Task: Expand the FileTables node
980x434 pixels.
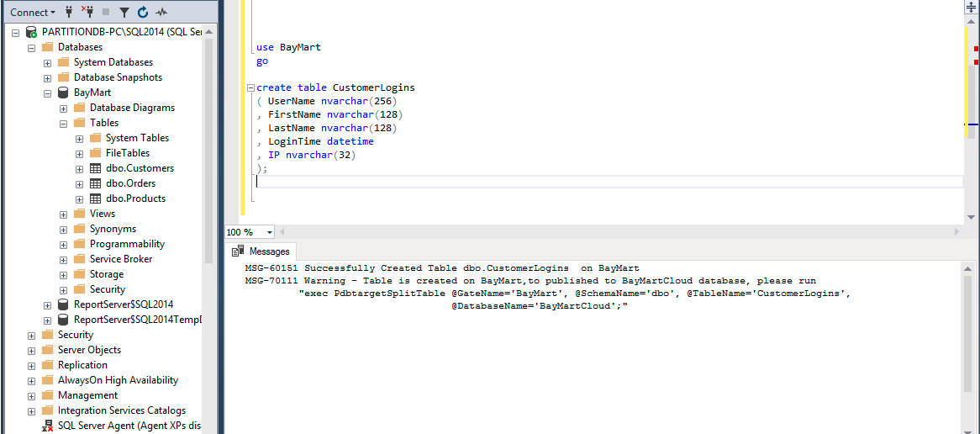Action: [x=79, y=153]
